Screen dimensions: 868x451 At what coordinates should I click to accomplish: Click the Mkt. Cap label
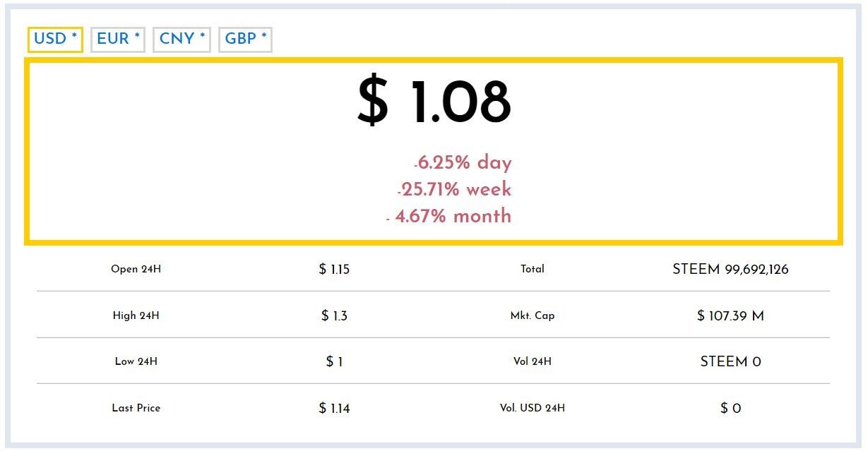[x=533, y=315]
